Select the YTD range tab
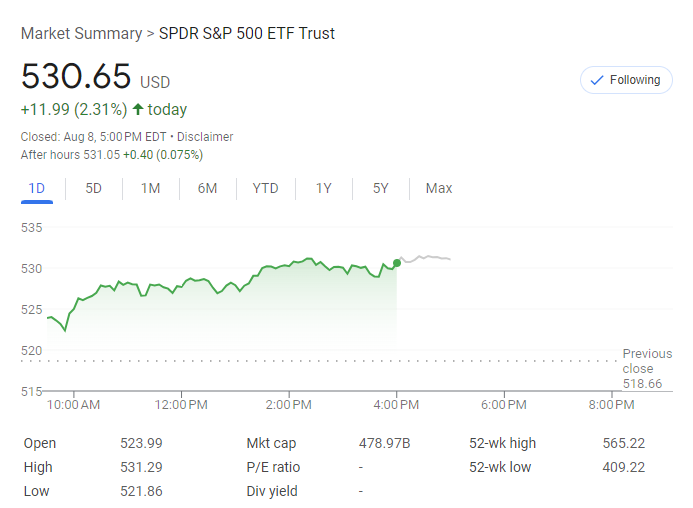The image size is (693, 508). (x=265, y=188)
